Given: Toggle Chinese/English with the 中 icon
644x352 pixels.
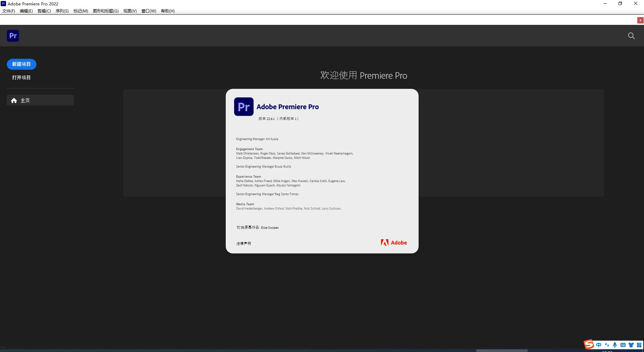Looking at the screenshot, I should [599, 345].
